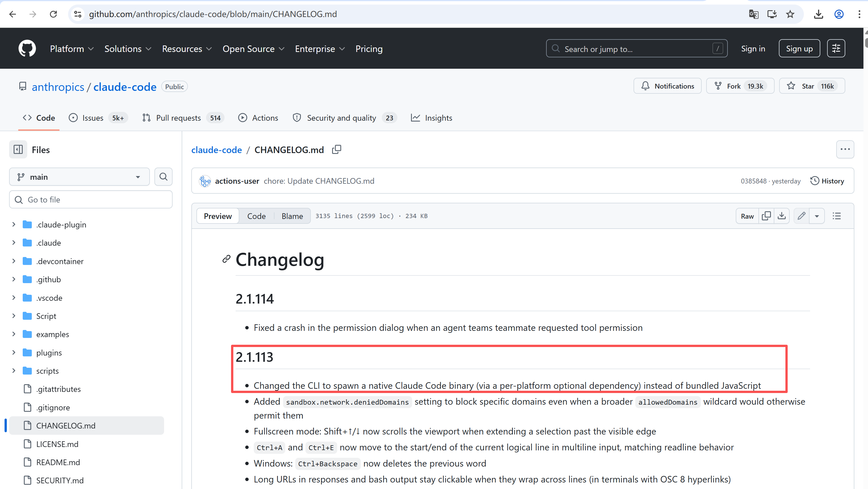868x489 pixels.
Task: Open History of CHANGELOG.md
Action: tap(827, 181)
